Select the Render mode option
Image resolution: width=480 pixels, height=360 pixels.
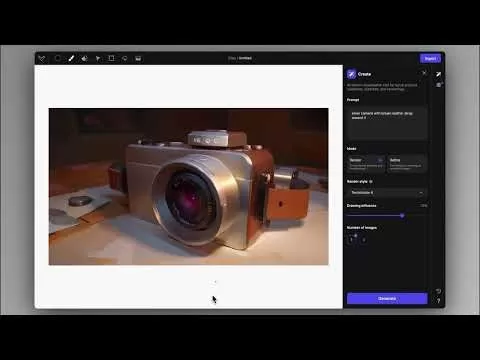pos(366,163)
